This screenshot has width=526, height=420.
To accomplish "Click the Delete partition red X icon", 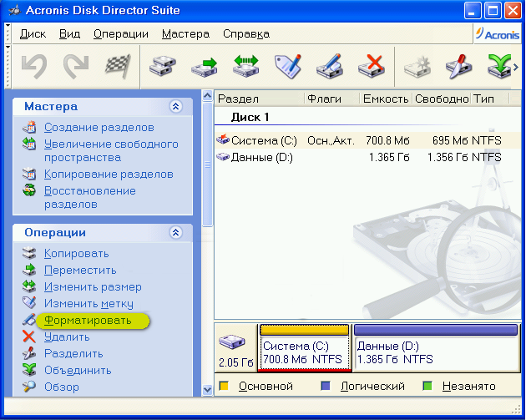I will 372,67.
